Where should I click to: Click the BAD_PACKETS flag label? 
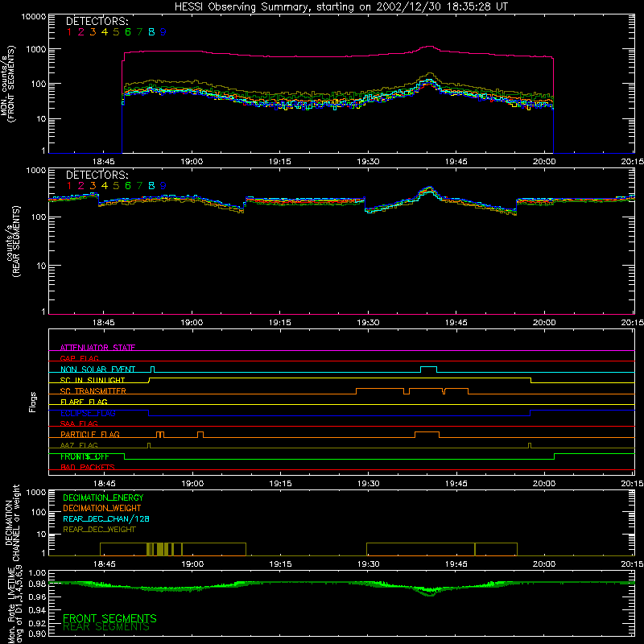point(88,467)
